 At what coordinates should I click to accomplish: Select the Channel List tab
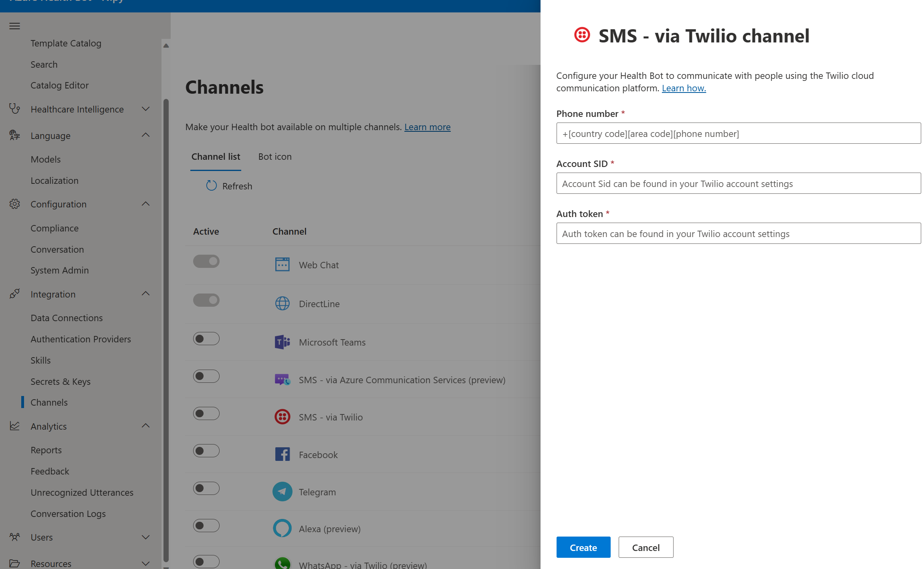coord(216,156)
